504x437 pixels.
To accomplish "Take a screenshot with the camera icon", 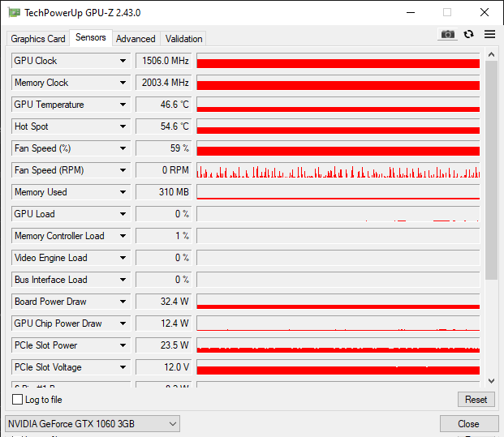I will coord(447,34).
